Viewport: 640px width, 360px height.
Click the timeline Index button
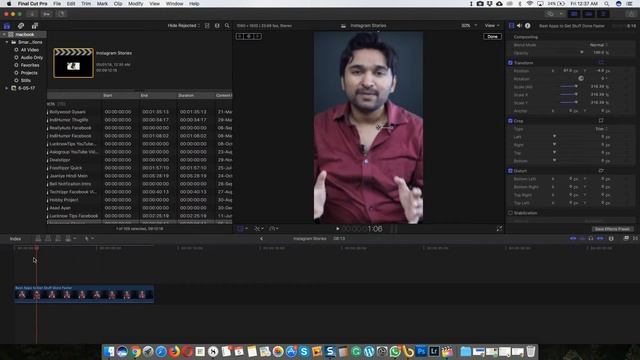coord(16,239)
